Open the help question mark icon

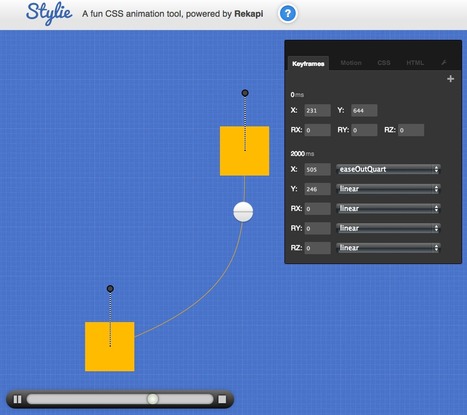[288, 14]
